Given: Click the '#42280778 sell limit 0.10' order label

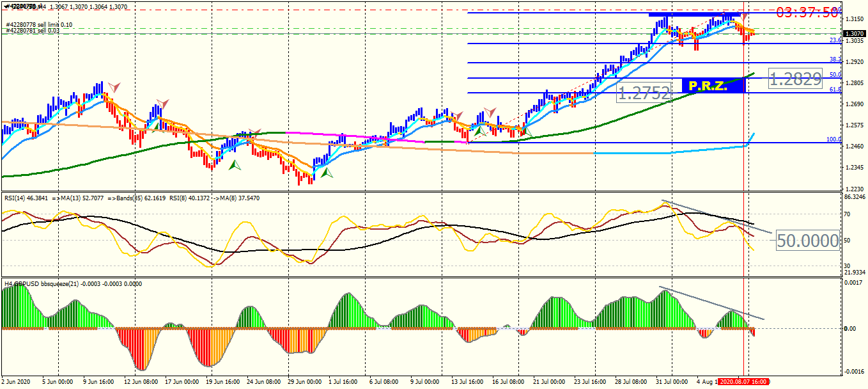Looking at the screenshot, I should (x=39, y=24).
